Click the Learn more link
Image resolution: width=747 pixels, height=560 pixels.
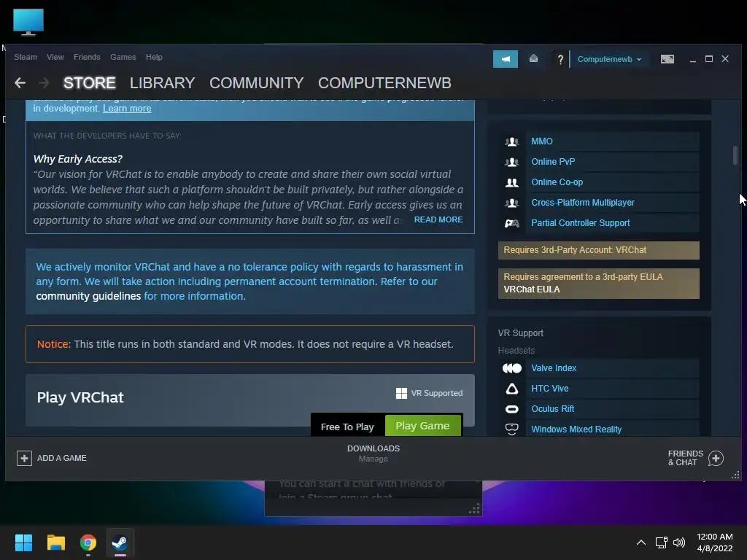click(127, 109)
